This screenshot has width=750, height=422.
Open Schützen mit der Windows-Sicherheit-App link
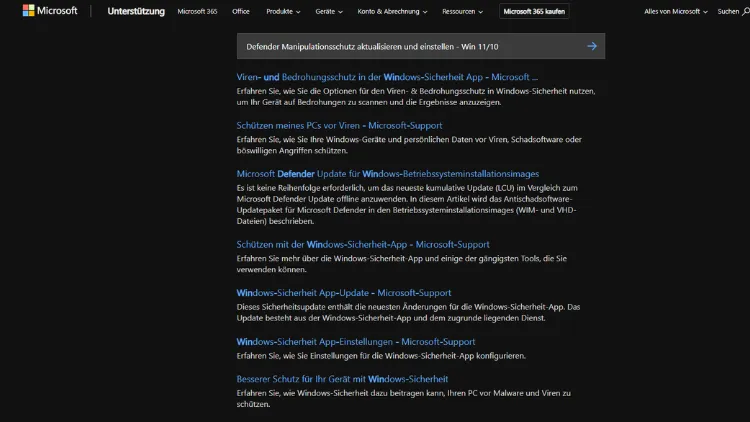(363, 244)
